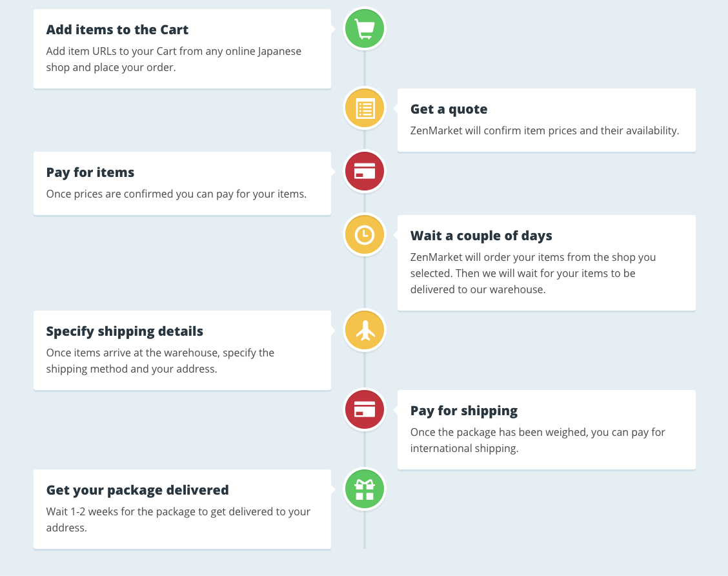Choose the 'Wait a couple of days' heading
Image resolution: width=728 pixels, height=576 pixels.
pos(481,236)
